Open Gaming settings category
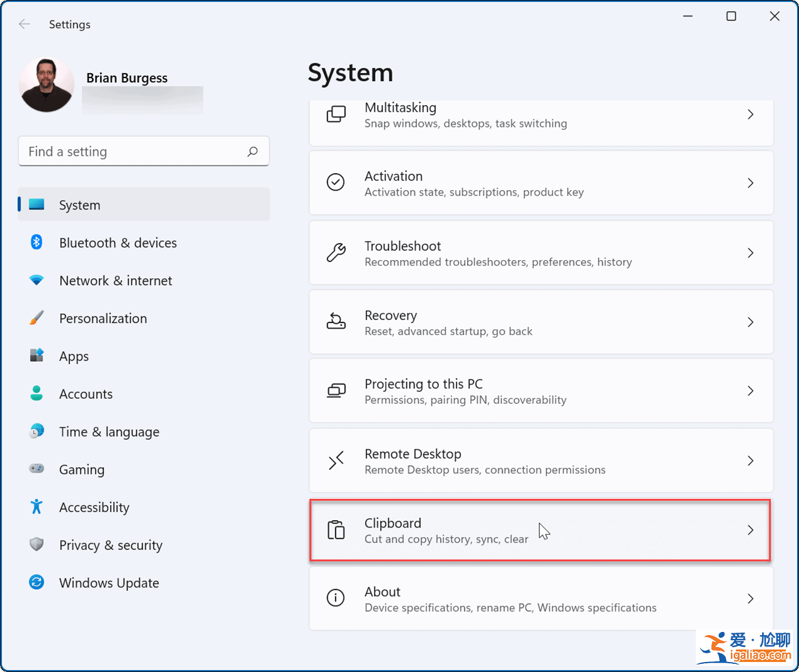 click(81, 469)
